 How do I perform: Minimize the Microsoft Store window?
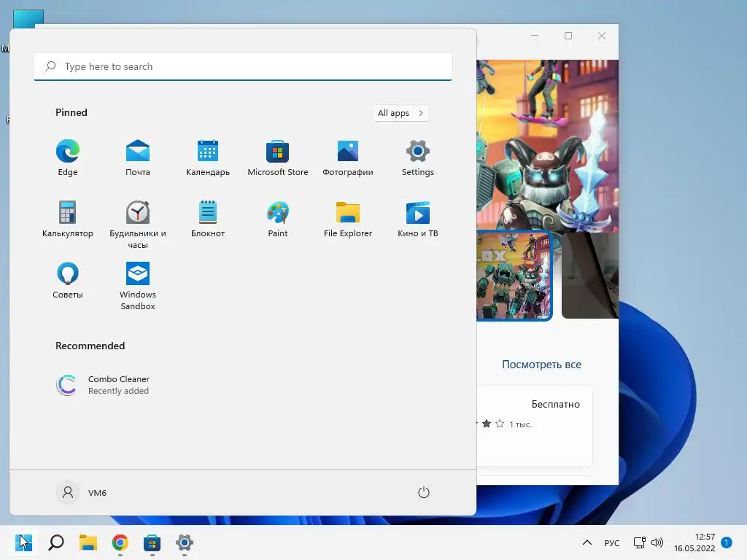tap(535, 36)
